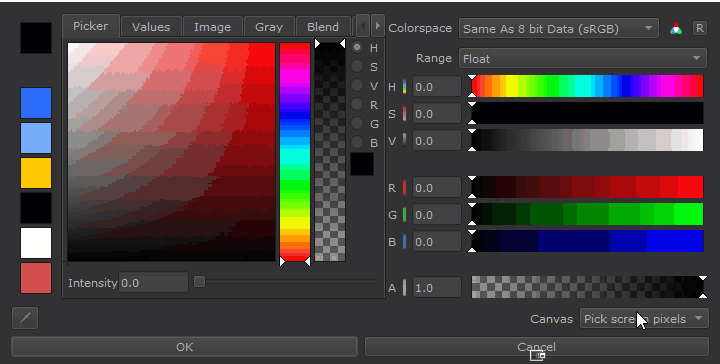Screen dimensions: 720x364
Task: Click the V channel gray icon
Action: point(405,141)
